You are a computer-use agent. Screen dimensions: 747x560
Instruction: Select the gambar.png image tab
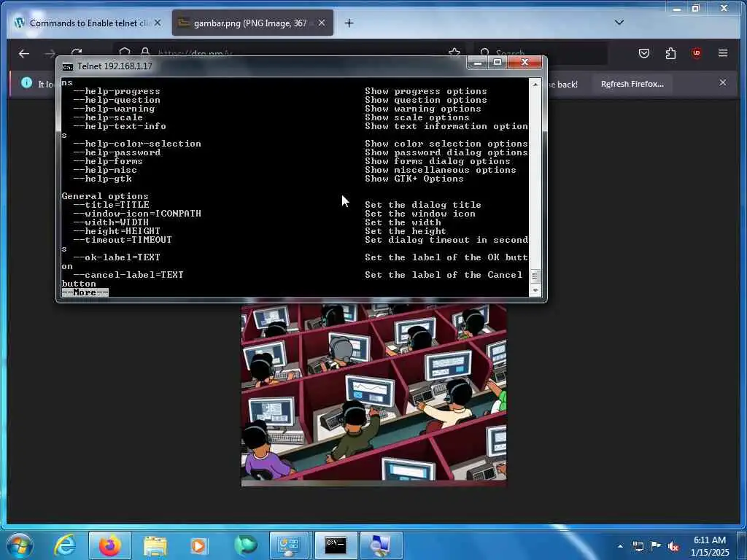point(252,23)
